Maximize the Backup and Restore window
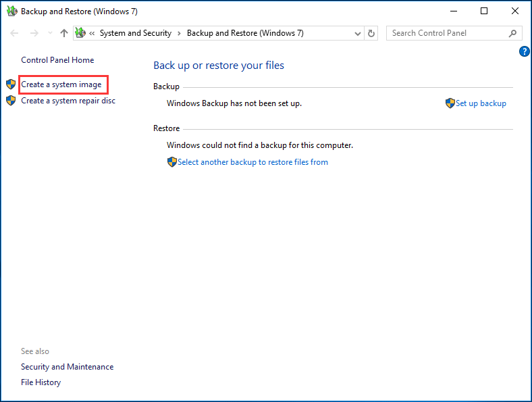 tap(484, 11)
